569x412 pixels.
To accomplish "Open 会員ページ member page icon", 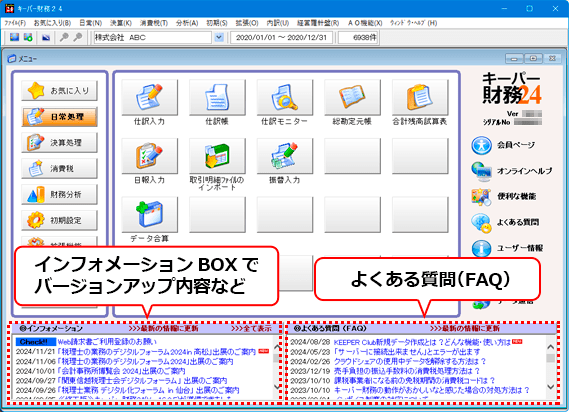I will pos(482,145).
